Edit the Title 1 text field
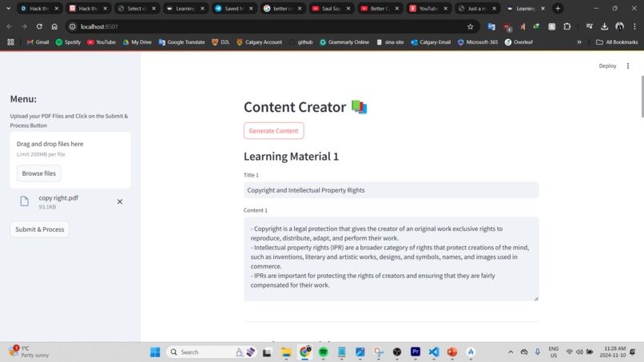Screen dimensions: 644x362 pyautogui.click(x=391, y=190)
